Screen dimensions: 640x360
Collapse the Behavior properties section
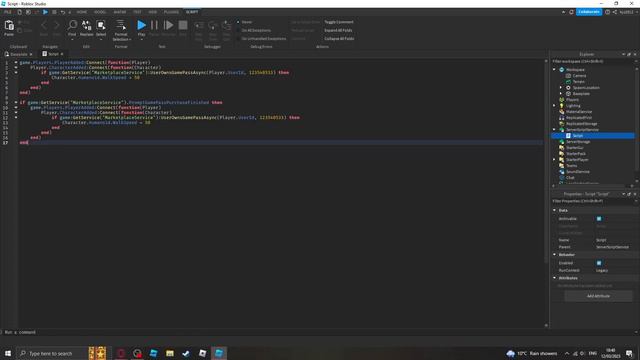555,255
